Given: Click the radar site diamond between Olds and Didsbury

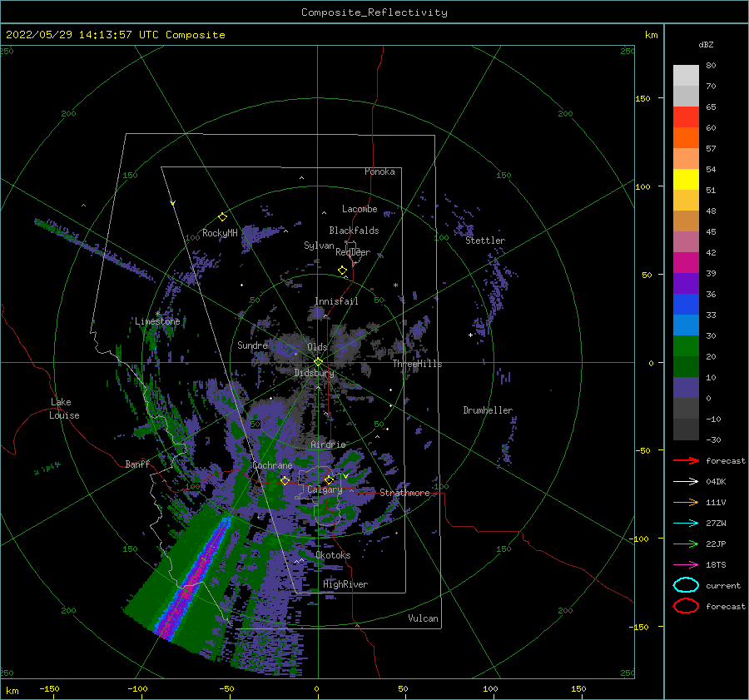Looking at the screenshot, I should click(318, 362).
